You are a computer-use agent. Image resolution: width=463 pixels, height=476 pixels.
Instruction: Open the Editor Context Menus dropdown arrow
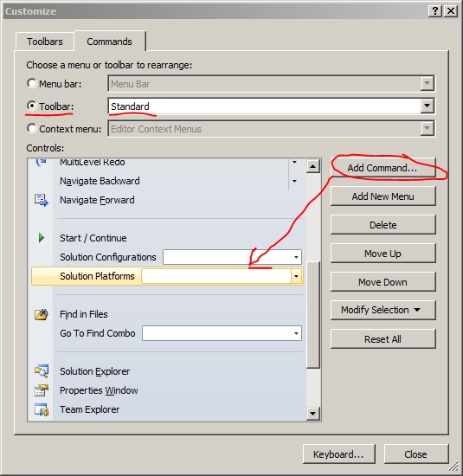point(427,128)
